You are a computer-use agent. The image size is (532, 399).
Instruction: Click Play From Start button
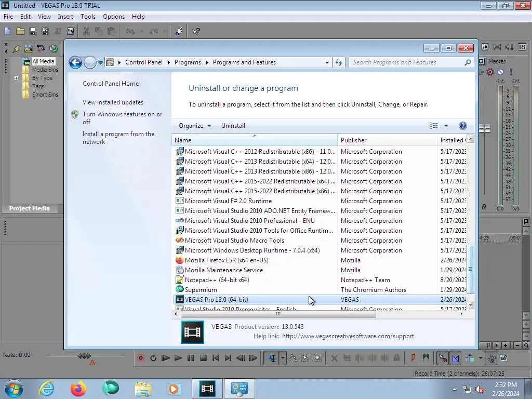click(x=166, y=358)
